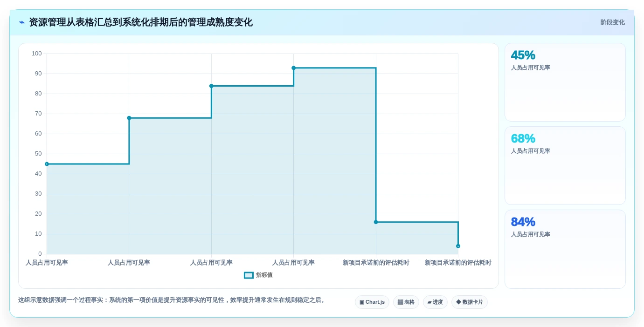
Task: Click the 指标值 legend color box
Action: pos(249,275)
